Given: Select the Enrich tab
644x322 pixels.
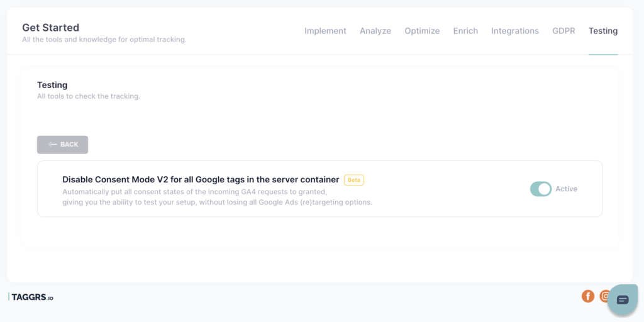Looking at the screenshot, I should [465, 31].
